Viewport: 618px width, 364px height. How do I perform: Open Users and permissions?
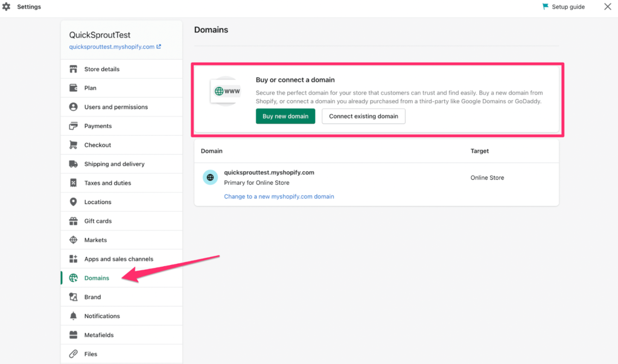[x=121, y=107]
